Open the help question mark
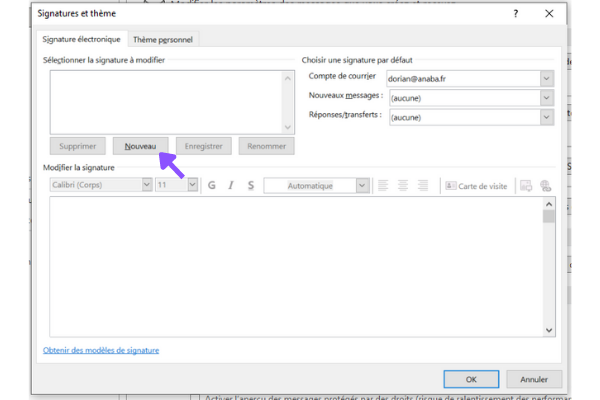The height and width of the screenshot is (400, 600). tap(516, 14)
